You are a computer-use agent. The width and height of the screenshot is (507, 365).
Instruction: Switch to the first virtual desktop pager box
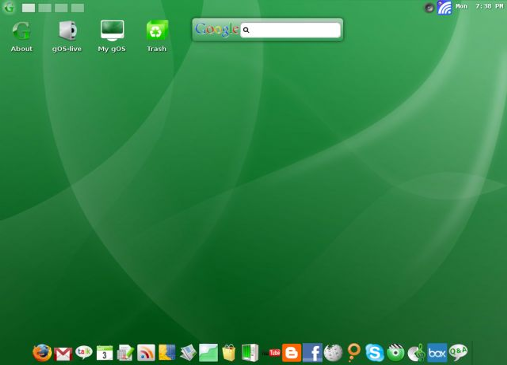click(28, 8)
